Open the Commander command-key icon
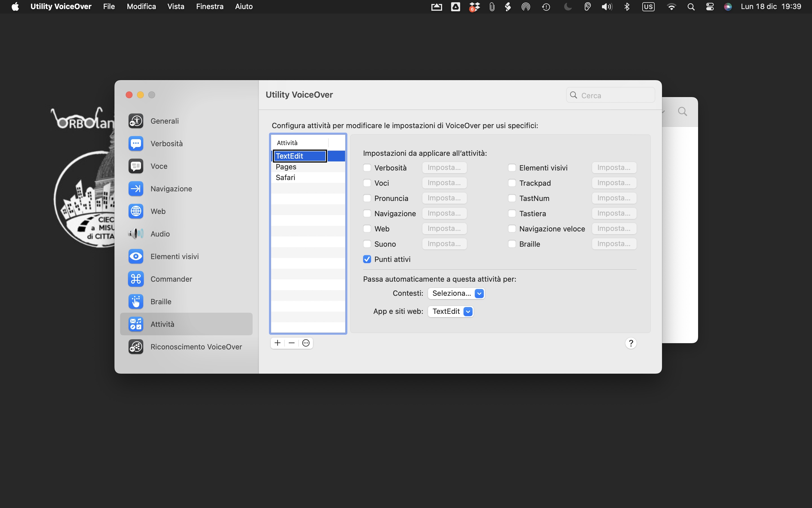The height and width of the screenshot is (508, 812). (x=136, y=279)
